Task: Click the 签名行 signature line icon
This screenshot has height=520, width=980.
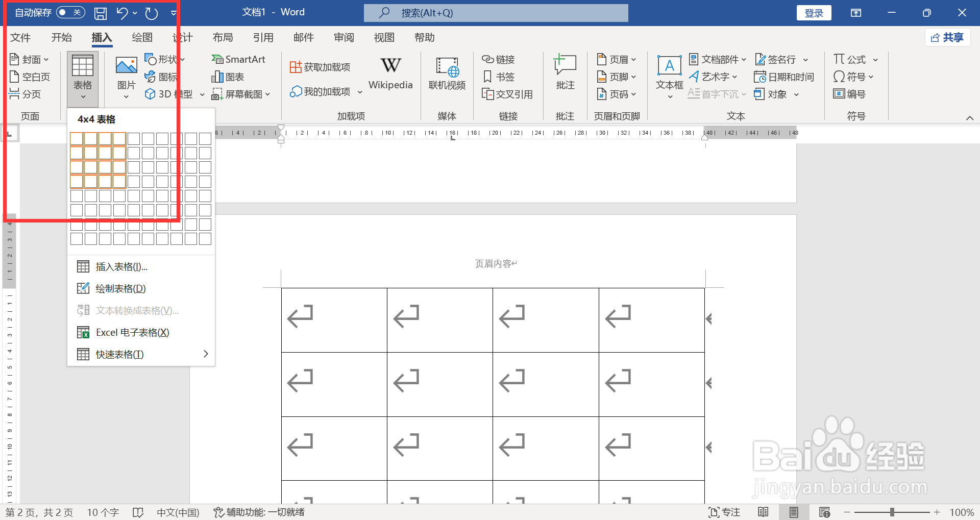Action: (x=761, y=59)
